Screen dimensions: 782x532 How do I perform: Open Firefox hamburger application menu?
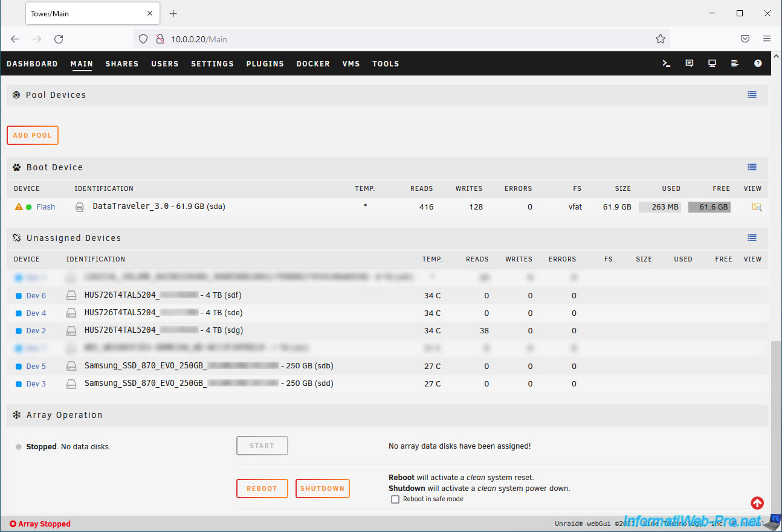click(x=767, y=39)
